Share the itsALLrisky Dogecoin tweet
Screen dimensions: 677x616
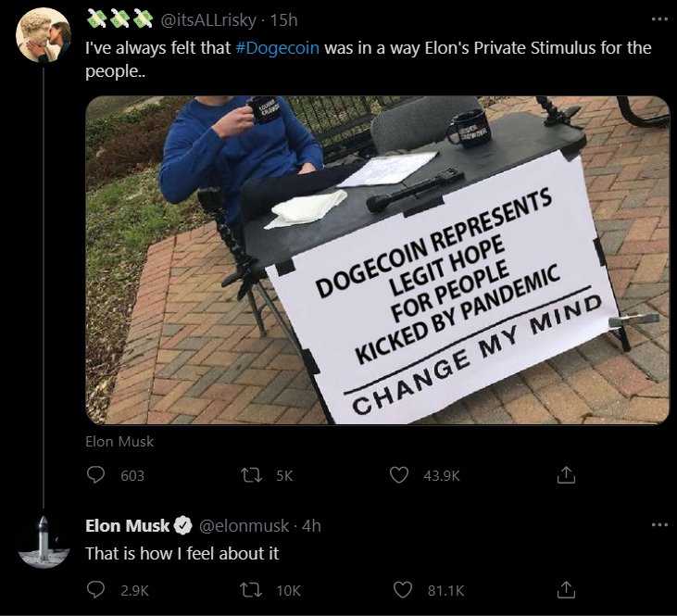pyautogui.click(x=566, y=475)
